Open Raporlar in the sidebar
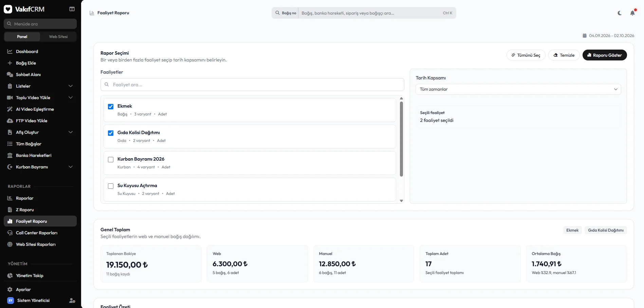Viewport: 644px width, 308px height. tap(40, 198)
